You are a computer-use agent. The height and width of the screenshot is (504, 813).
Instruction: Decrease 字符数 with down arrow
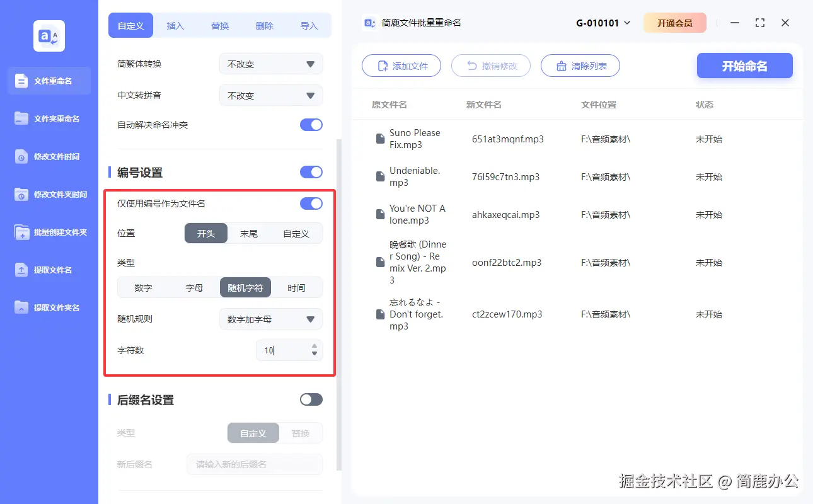point(314,354)
